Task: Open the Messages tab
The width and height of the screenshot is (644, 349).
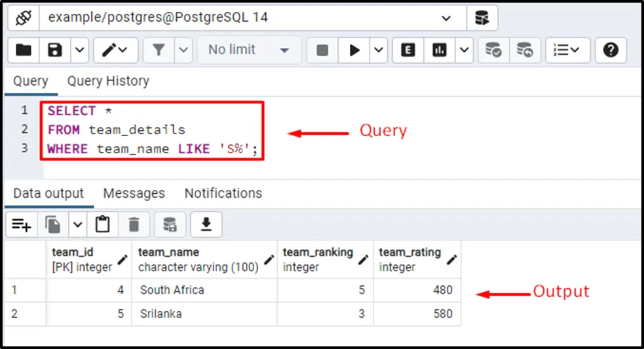Action: coord(134,193)
